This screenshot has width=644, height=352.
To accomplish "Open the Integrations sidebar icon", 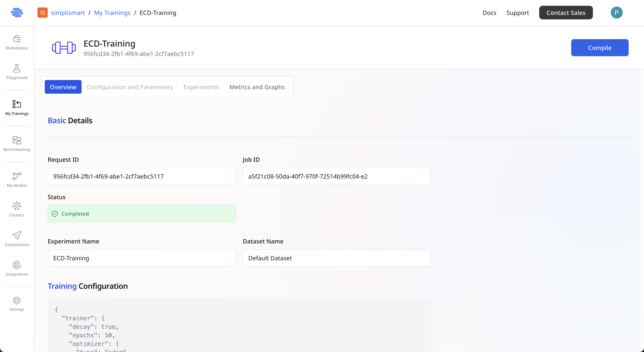I will [17, 265].
